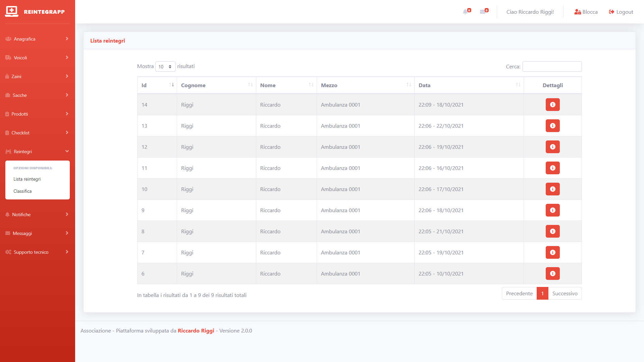Viewport: 644px width, 362px height.
Task: Click the Lista reintegri panel title
Action: [108, 41]
